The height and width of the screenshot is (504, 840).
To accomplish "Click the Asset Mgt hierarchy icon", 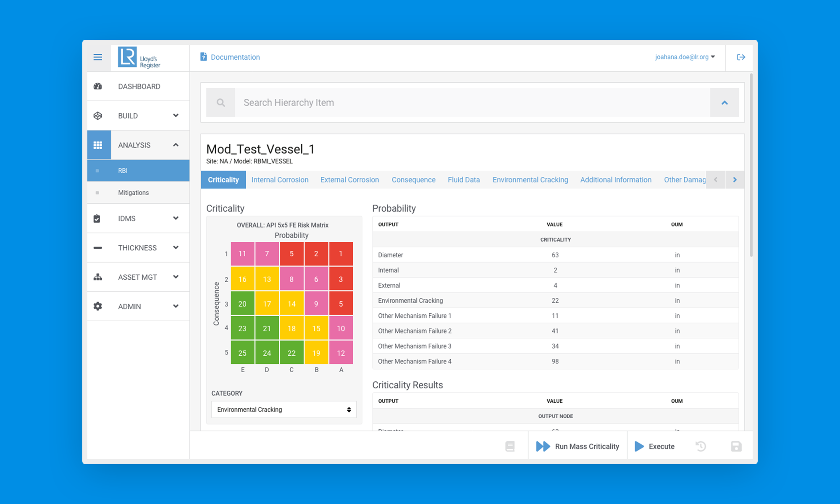I will pyautogui.click(x=98, y=277).
